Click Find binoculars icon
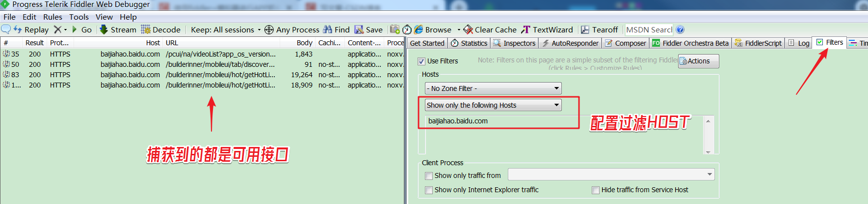 [336, 29]
